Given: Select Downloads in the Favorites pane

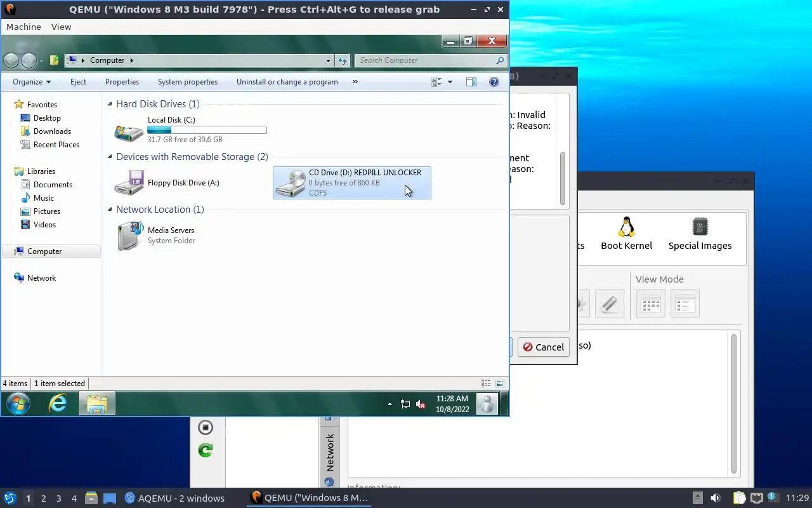Looking at the screenshot, I should pos(52,131).
